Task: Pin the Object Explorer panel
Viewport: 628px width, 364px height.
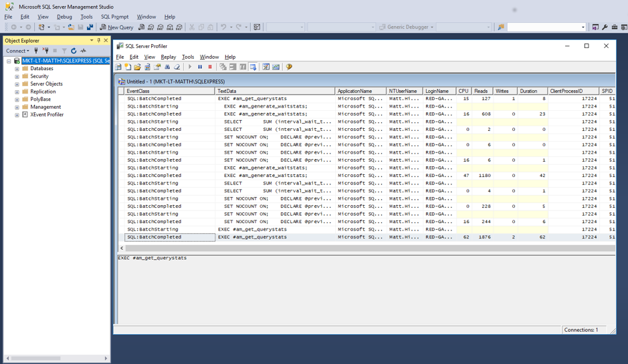Action: pos(98,41)
